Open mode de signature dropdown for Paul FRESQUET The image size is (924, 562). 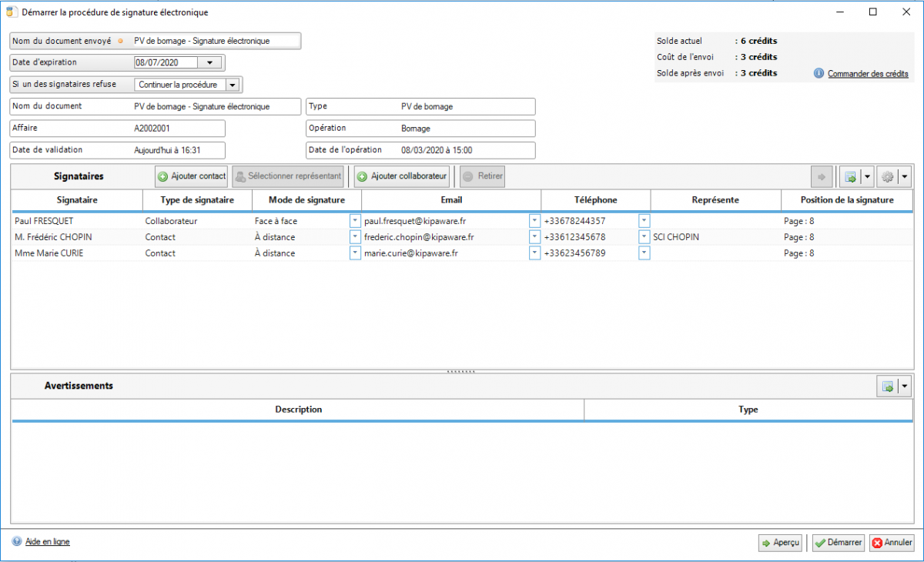coord(355,221)
